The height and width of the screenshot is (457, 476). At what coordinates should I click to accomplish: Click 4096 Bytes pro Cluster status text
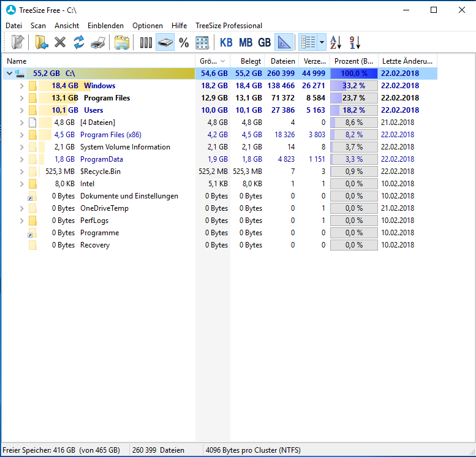tap(253, 450)
